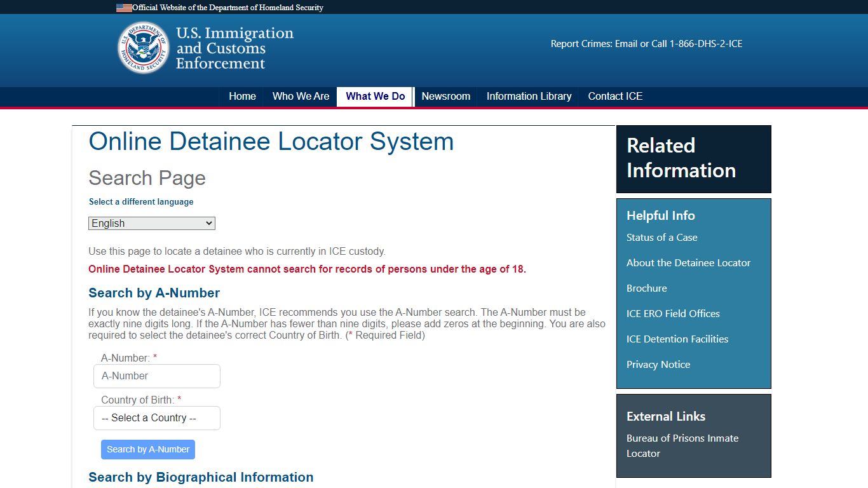View the Privacy Notice link
The width and height of the screenshot is (868, 488).
[658, 365]
